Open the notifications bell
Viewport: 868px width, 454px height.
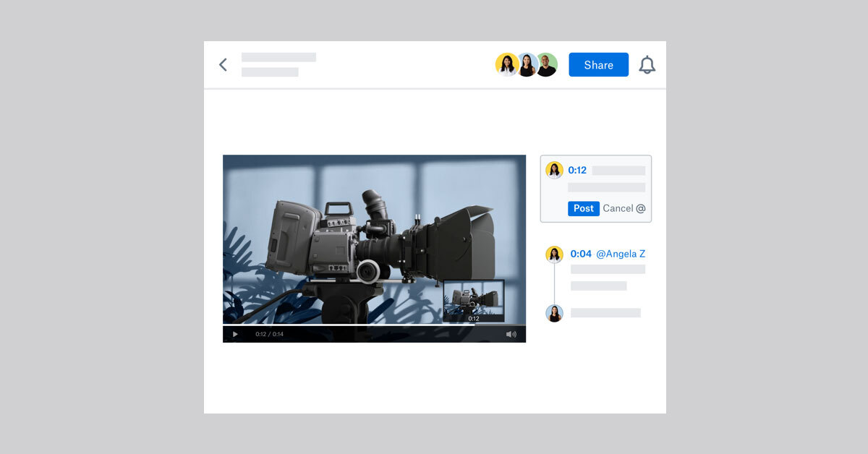647,64
